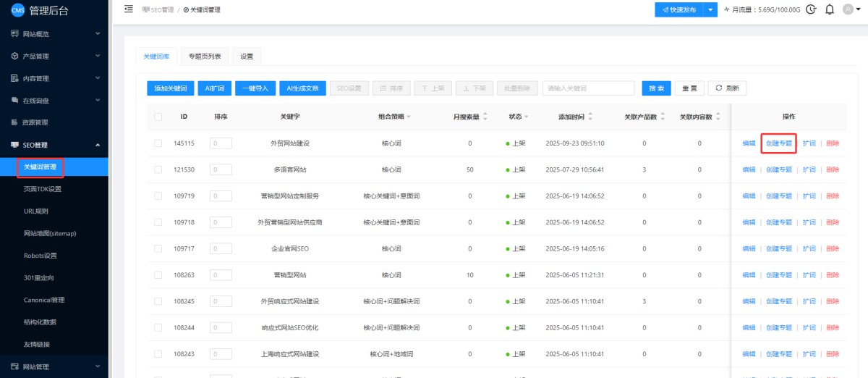Click the 产品管理 cube icon

14,56
